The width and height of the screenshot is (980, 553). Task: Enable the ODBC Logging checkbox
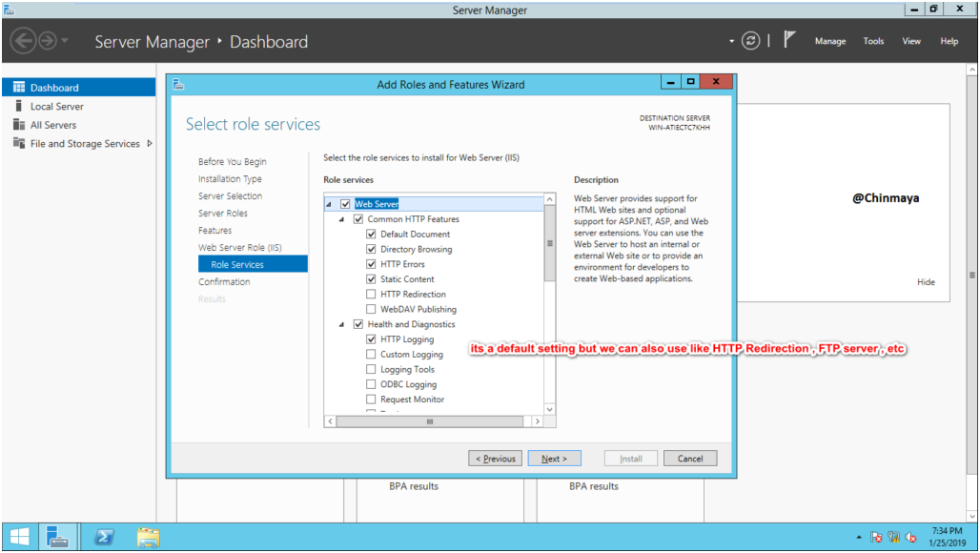click(x=371, y=384)
